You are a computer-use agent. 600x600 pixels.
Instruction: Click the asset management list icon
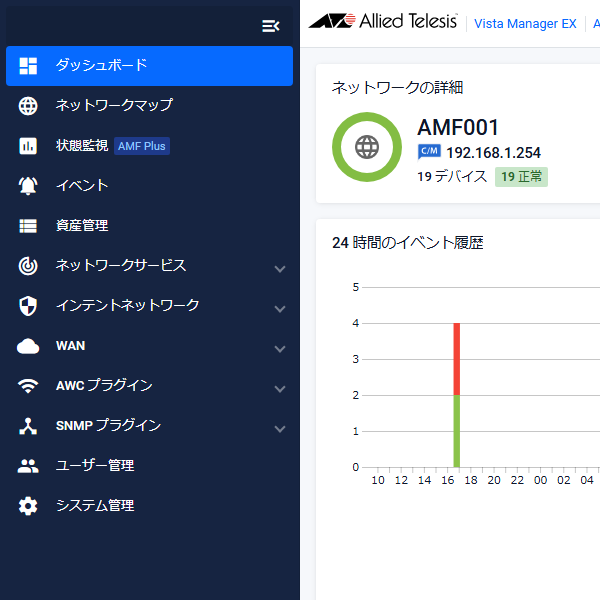(x=28, y=226)
